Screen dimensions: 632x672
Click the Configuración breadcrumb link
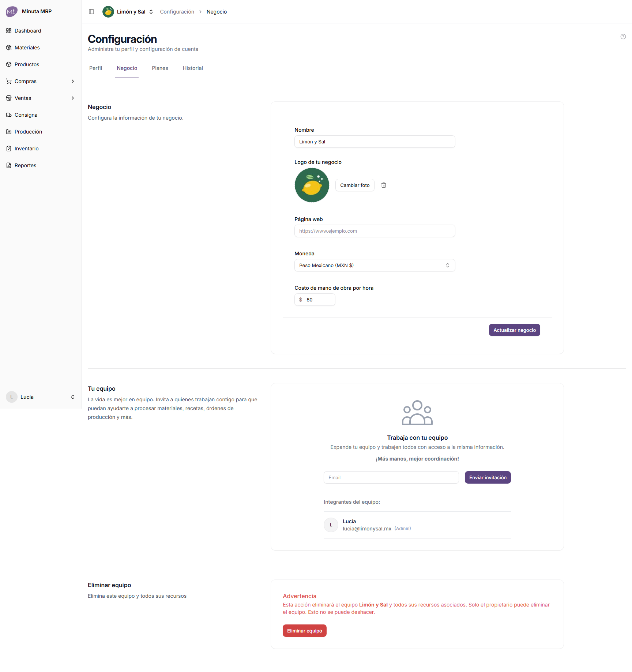pyautogui.click(x=177, y=12)
